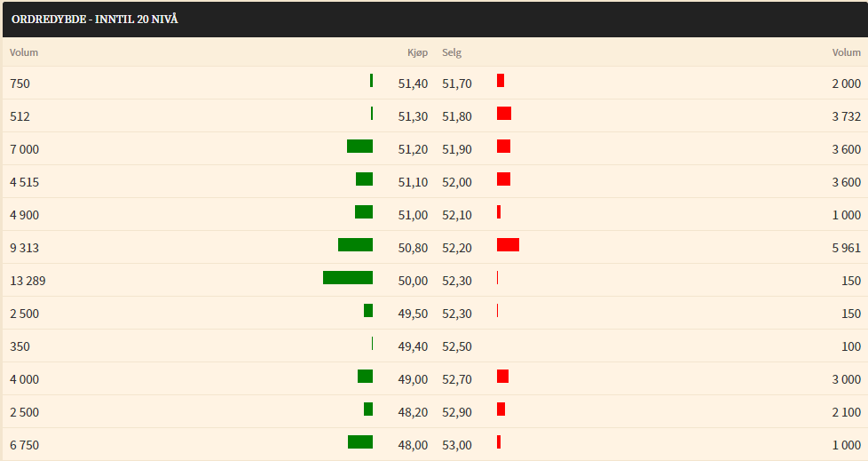
Task: Select the buy price 48,20
Action: [413, 412]
